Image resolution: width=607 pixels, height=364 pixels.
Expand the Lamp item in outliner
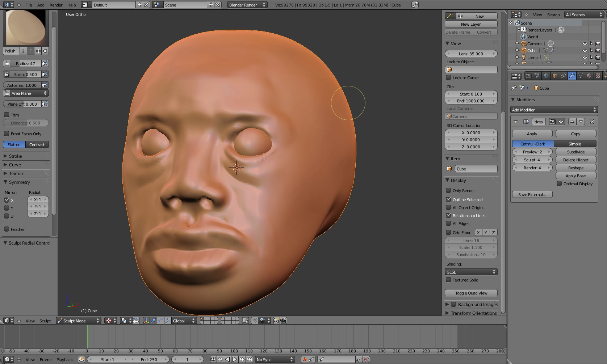(517, 57)
